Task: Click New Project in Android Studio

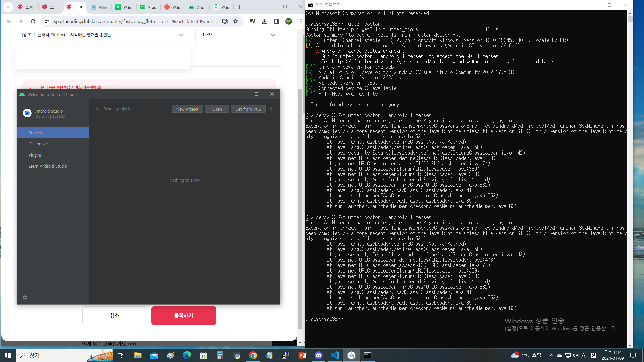Action: 187,109
